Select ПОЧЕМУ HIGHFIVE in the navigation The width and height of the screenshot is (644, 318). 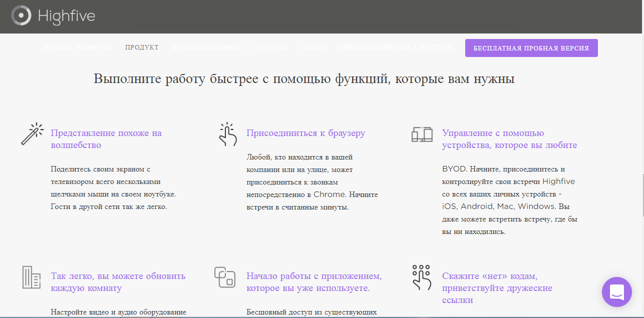coord(78,47)
